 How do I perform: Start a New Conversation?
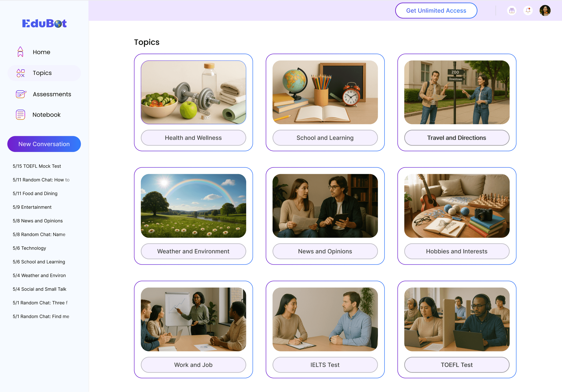click(x=44, y=144)
